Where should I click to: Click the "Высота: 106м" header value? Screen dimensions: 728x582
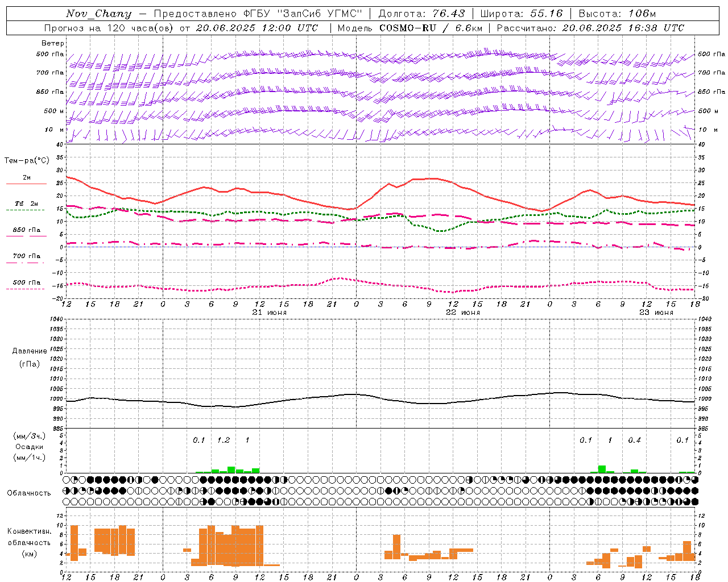[x=617, y=14]
